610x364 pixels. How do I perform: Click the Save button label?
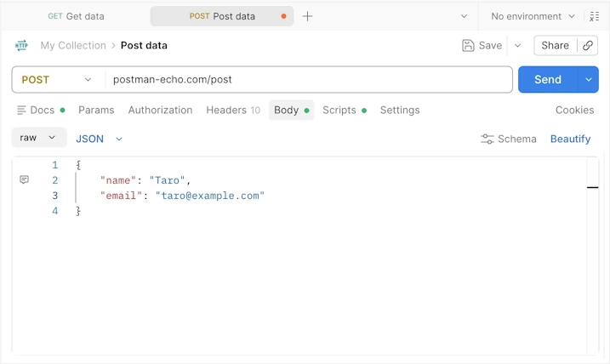490,46
